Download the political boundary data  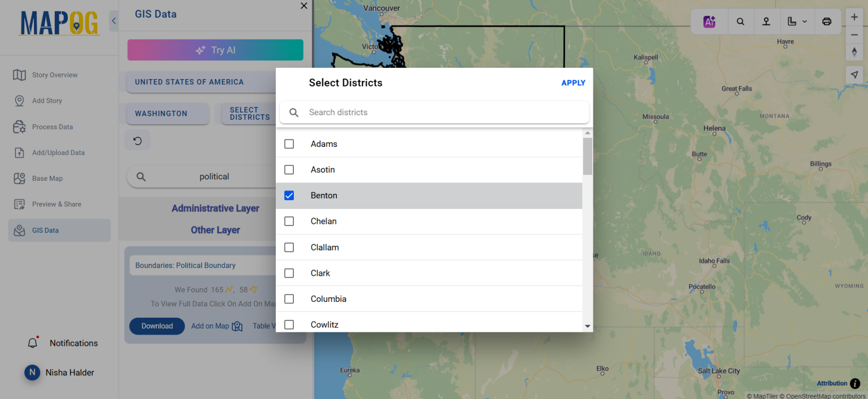157,326
